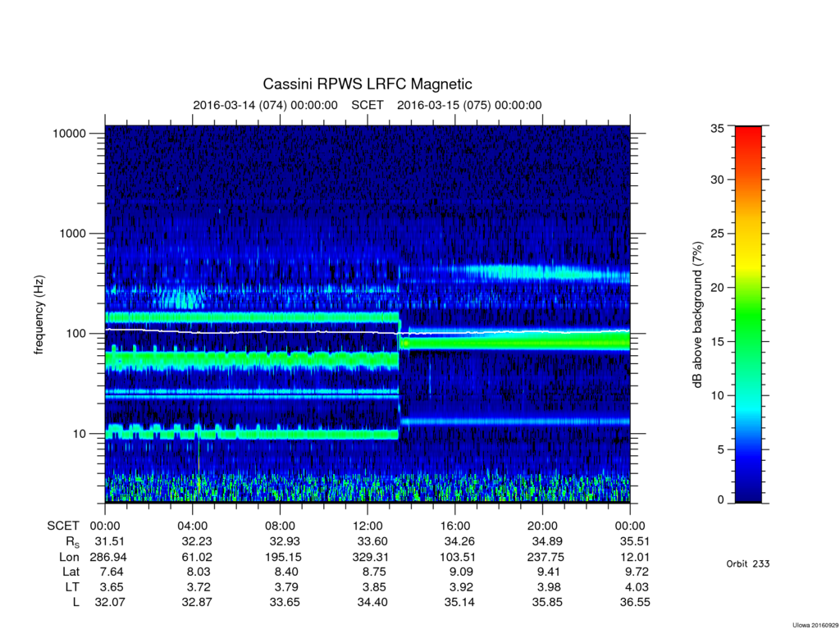The height and width of the screenshot is (629, 840).
Task: Click the Lon value 12.01
Action: 635,557
